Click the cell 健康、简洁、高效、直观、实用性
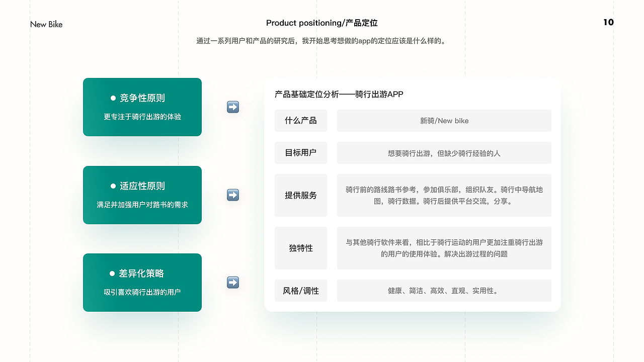Image resolution: width=644 pixels, height=362 pixels. click(x=444, y=291)
